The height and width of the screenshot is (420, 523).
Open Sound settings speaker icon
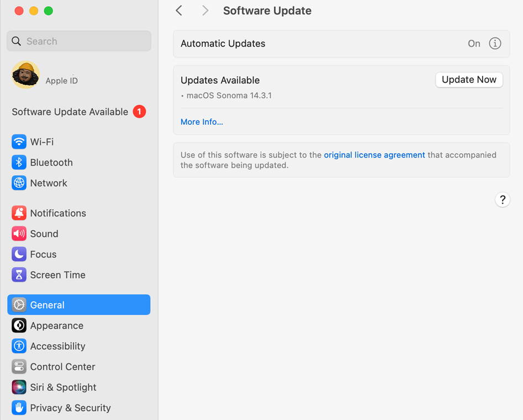coord(19,234)
